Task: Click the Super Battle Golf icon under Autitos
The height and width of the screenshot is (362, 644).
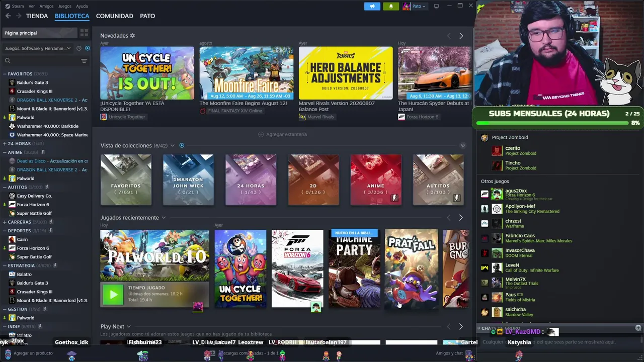Action: click(x=12, y=213)
